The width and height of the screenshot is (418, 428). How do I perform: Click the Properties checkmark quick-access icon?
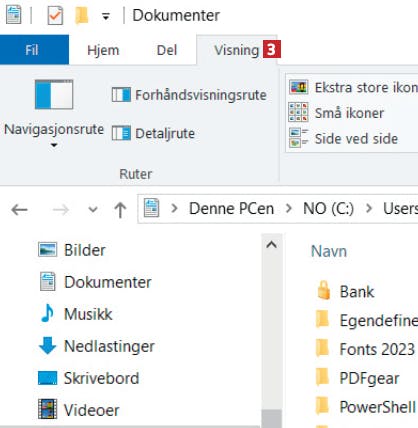tap(55, 15)
